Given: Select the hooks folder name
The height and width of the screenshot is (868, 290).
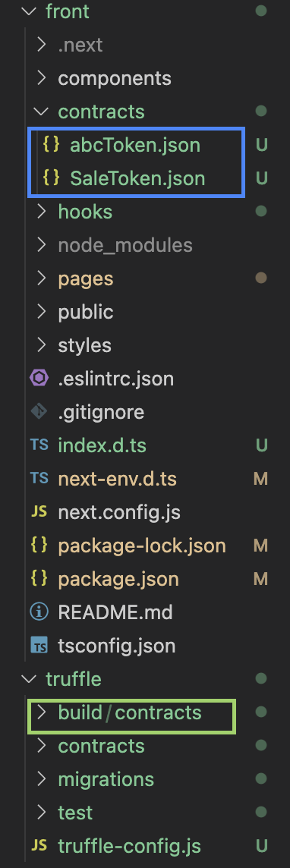Looking at the screenshot, I should click(x=85, y=212).
